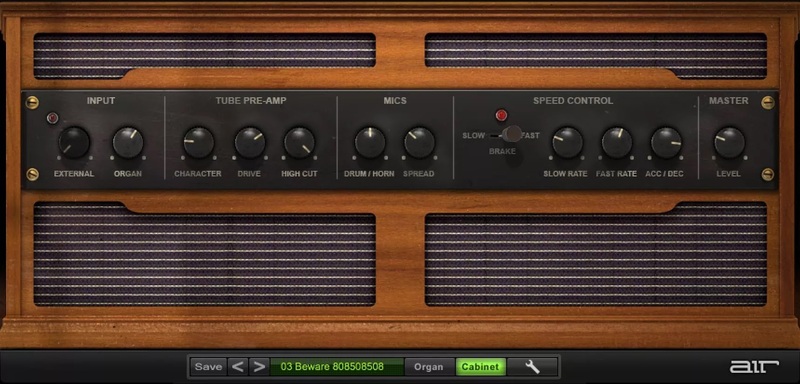
Task: Go to the next preset arrow
Action: tap(259, 367)
